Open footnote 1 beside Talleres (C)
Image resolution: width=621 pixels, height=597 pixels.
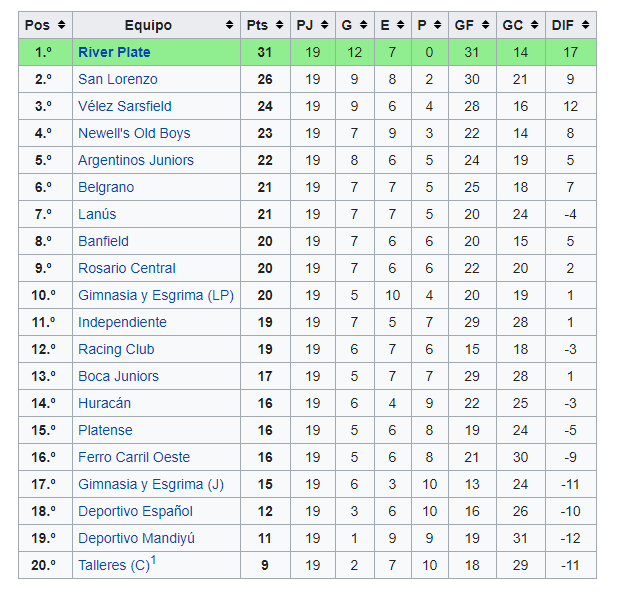point(153,560)
